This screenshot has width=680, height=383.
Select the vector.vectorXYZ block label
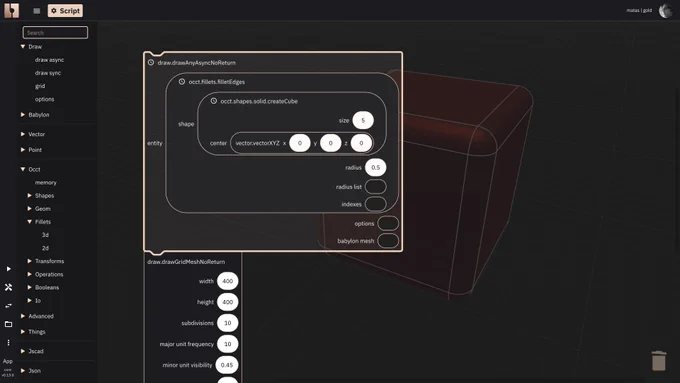tap(258, 143)
